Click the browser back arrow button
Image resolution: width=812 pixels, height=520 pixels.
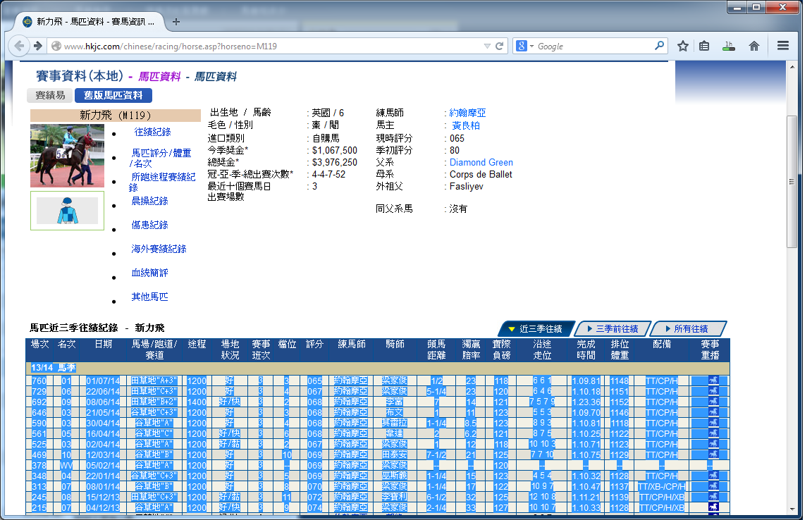(20, 46)
